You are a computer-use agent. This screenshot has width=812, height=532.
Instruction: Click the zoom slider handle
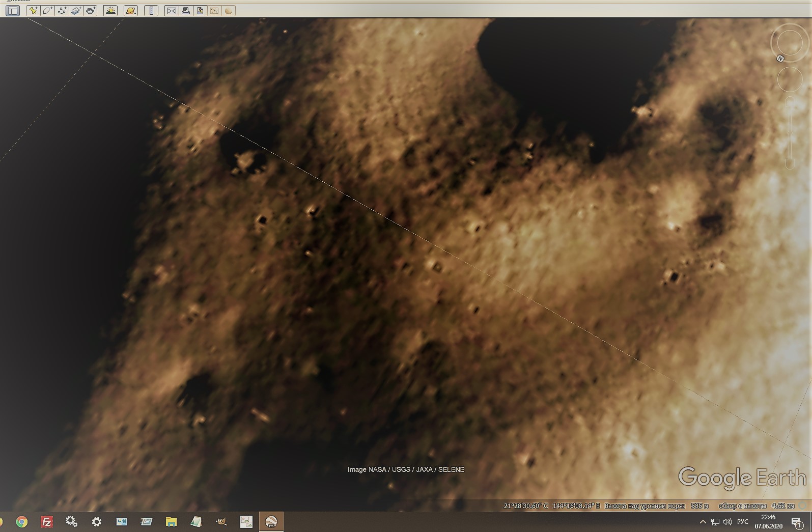click(790, 163)
